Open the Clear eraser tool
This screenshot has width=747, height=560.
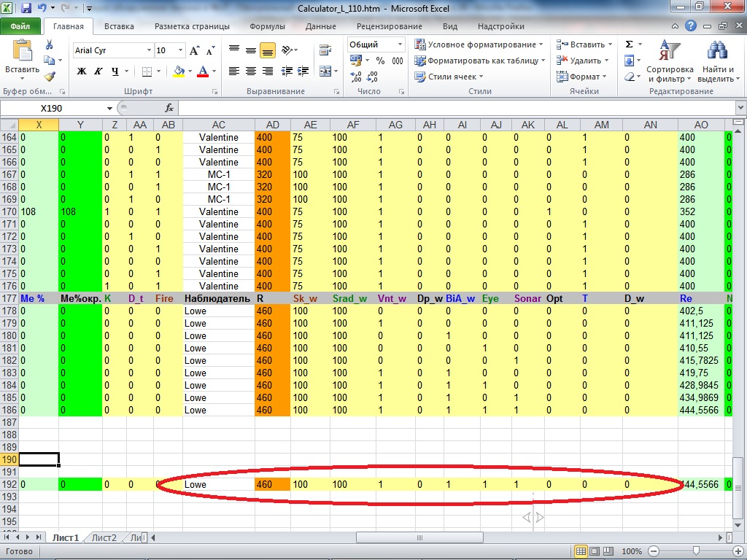629,77
